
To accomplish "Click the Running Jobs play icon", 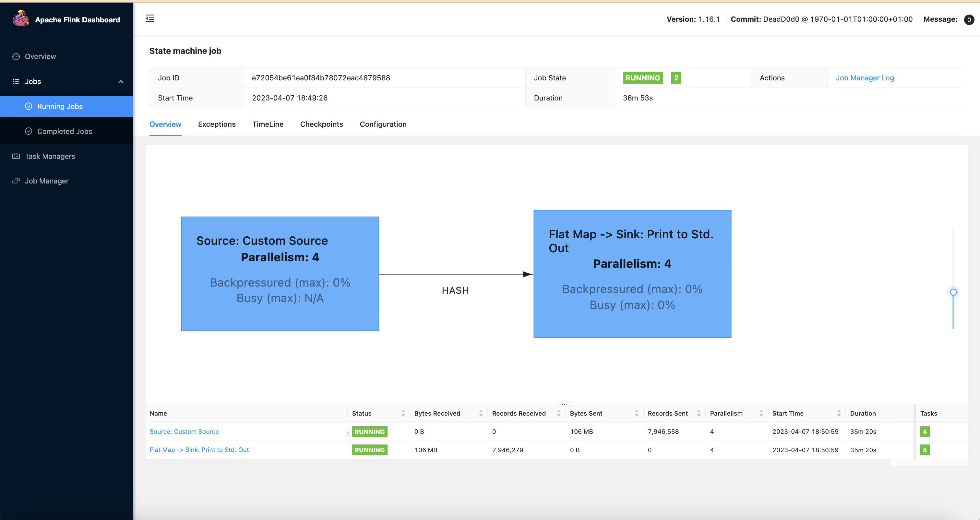I will pyautogui.click(x=29, y=106).
